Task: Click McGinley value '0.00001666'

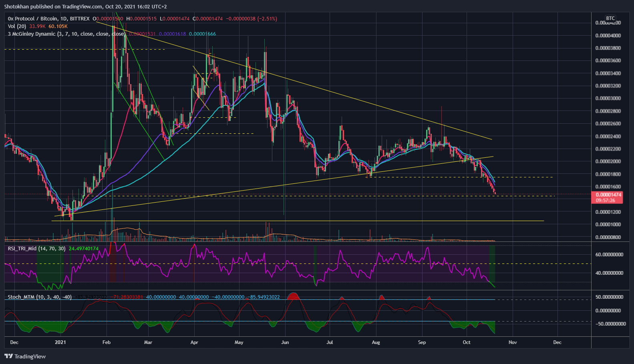Action: [x=202, y=34]
